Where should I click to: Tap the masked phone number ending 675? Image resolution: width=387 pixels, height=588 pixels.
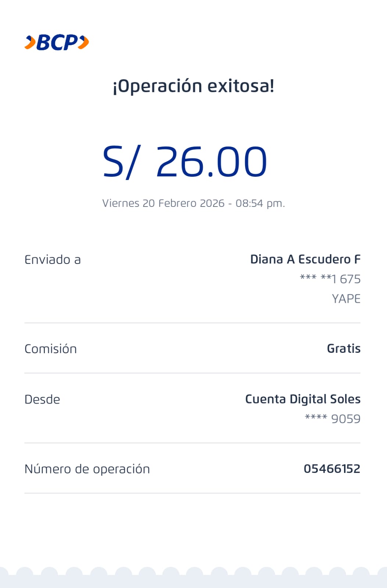click(330, 279)
